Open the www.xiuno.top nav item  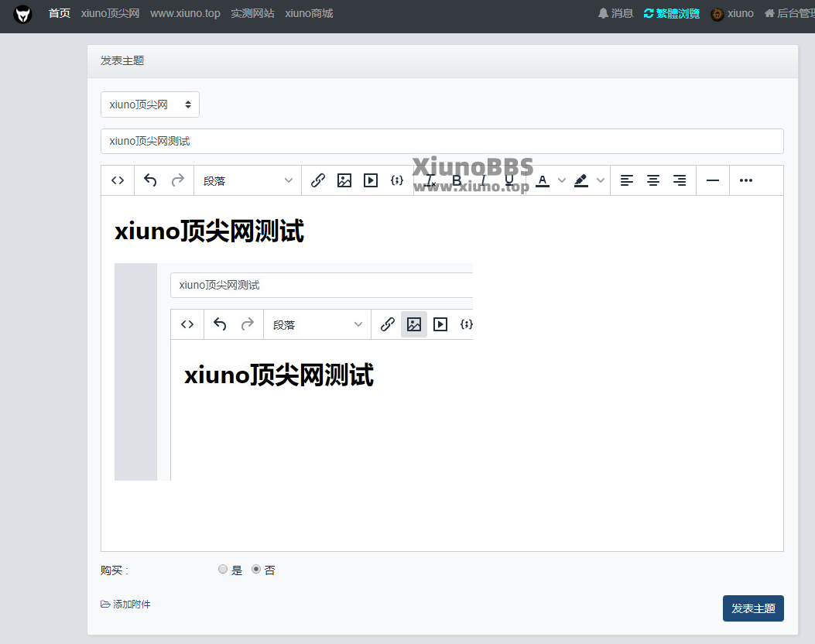coord(185,13)
